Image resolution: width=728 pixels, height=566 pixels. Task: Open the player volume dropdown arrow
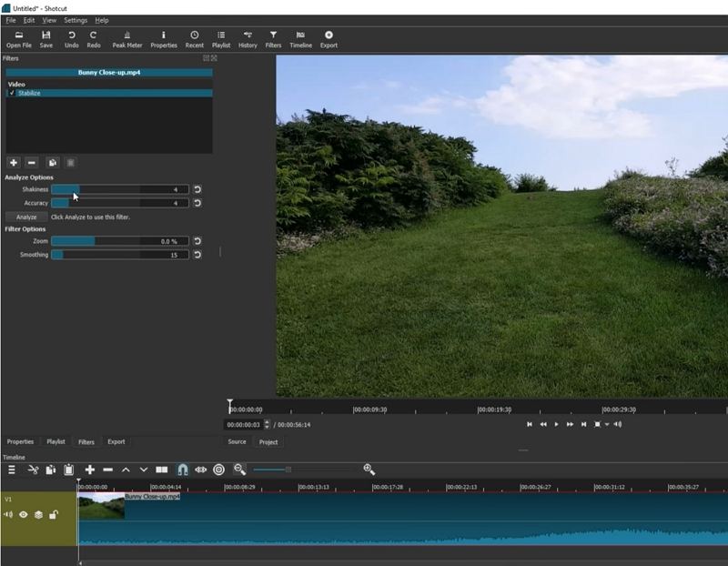coord(607,424)
